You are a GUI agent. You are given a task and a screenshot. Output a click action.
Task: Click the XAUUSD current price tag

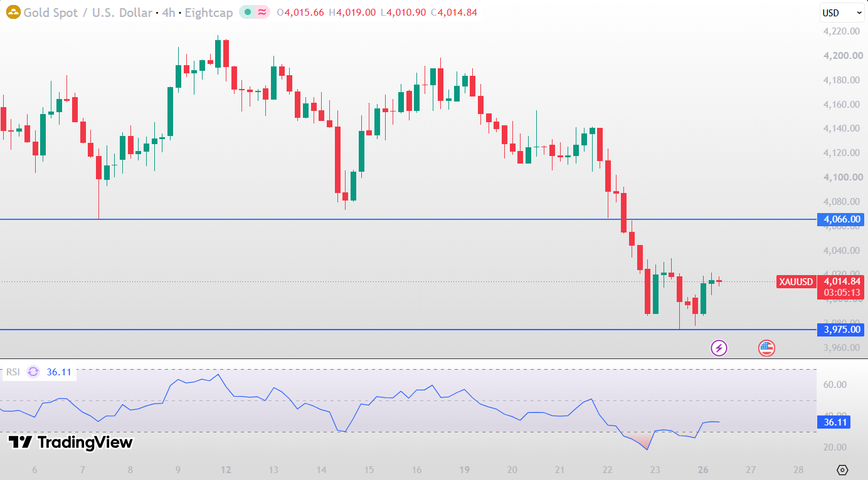[x=796, y=282]
